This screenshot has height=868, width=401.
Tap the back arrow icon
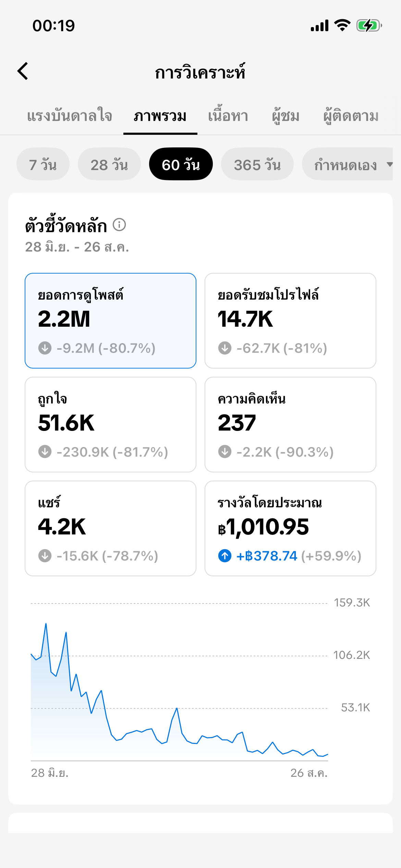point(23,71)
